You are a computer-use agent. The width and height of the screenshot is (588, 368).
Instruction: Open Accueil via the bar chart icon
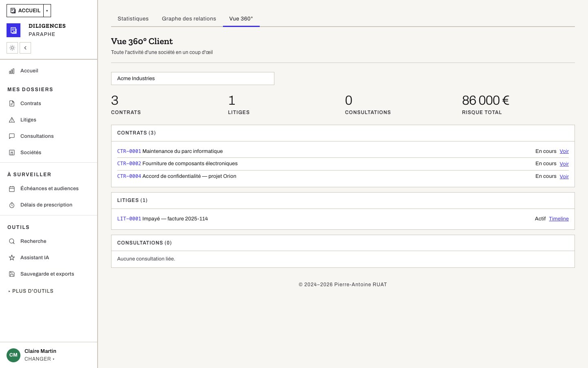[12, 71]
